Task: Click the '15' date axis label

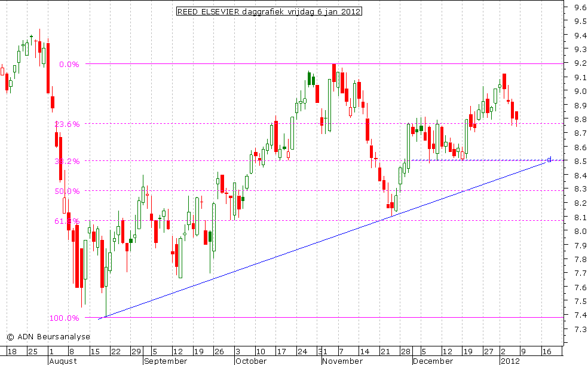Action: point(95,352)
